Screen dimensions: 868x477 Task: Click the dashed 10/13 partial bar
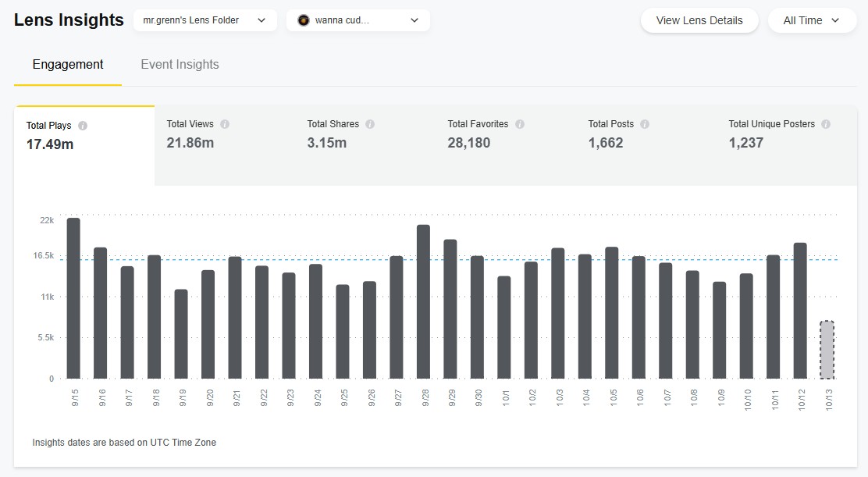click(827, 350)
